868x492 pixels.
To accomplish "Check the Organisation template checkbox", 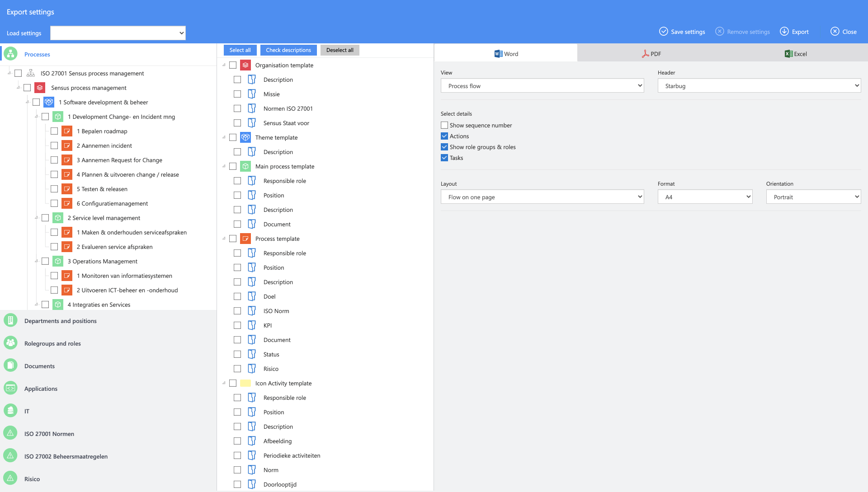I will click(233, 65).
